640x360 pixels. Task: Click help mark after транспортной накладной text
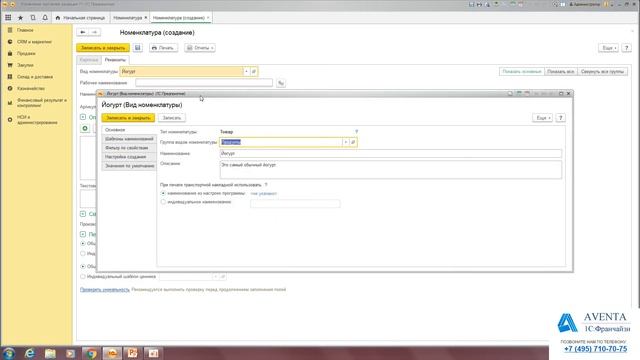[x=266, y=185]
